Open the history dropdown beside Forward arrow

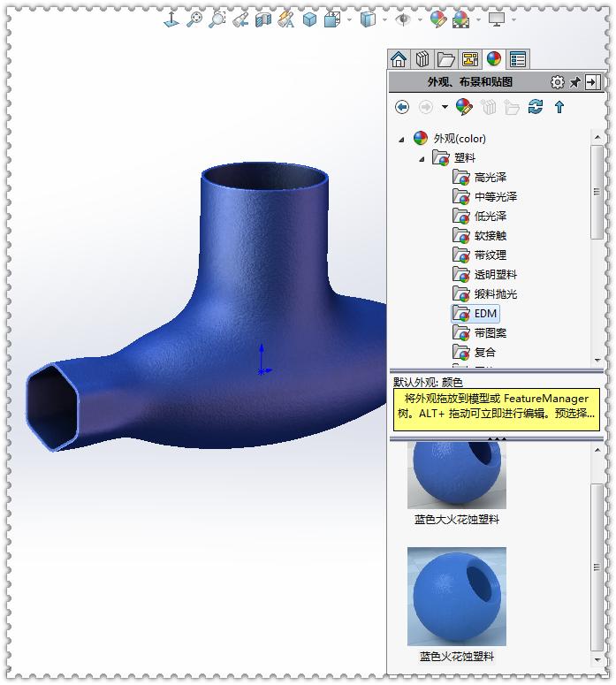click(445, 107)
